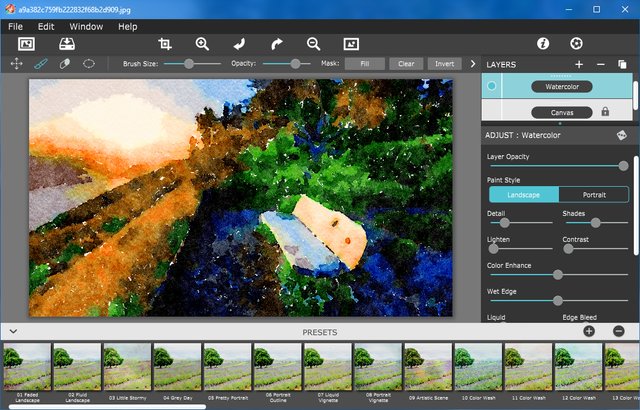
Task: Click the redo arrow icon
Action: (277, 44)
